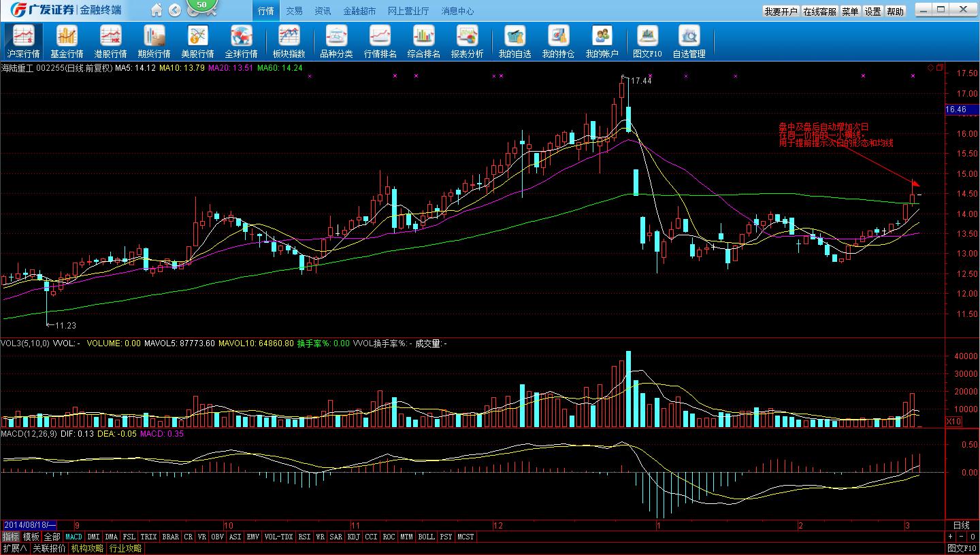Switch indicator to BOLL
The image size is (980, 555).
point(426,537)
